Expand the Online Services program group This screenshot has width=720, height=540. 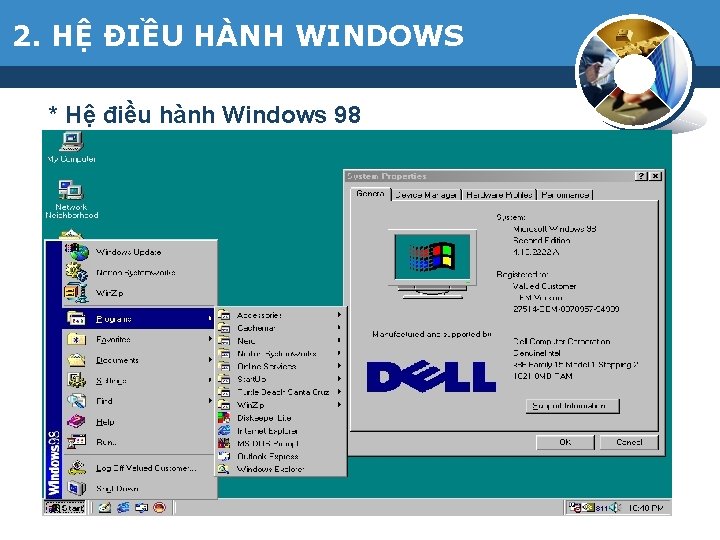coord(281,366)
